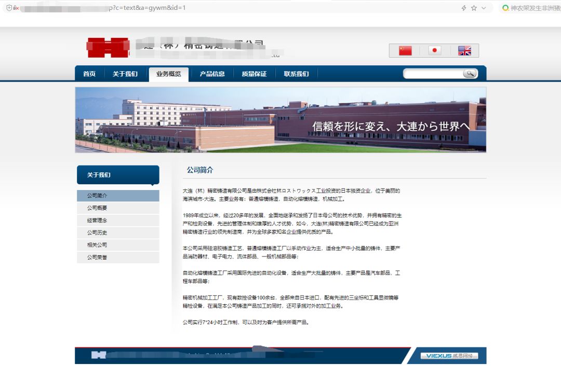This screenshot has width=561, height=392.
Task: Expand the 关于我们 sidebar section header
Action: tap(118, 175)
